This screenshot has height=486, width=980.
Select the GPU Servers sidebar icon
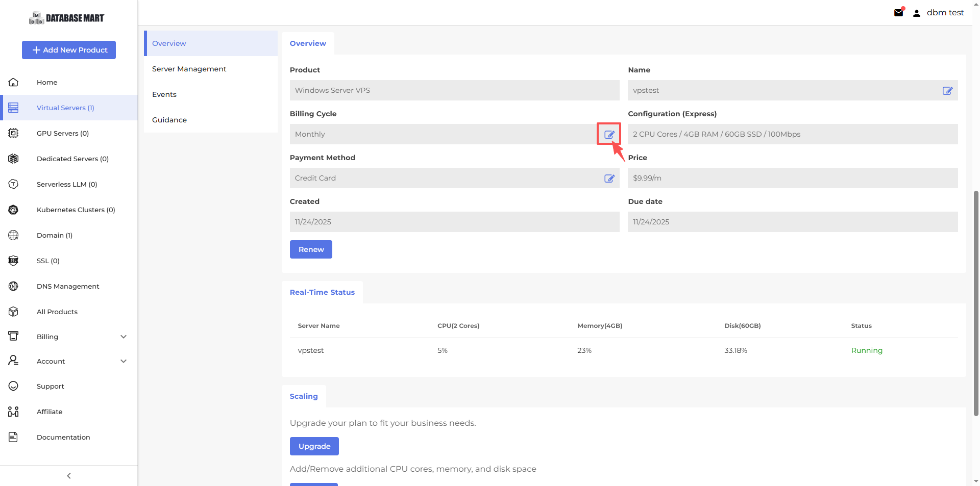coord(14,133)
